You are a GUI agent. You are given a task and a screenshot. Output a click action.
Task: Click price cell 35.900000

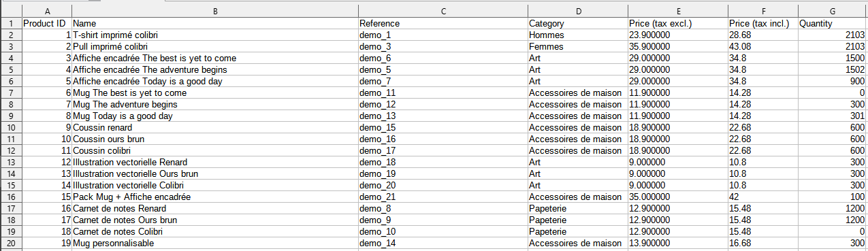(678, 46)
